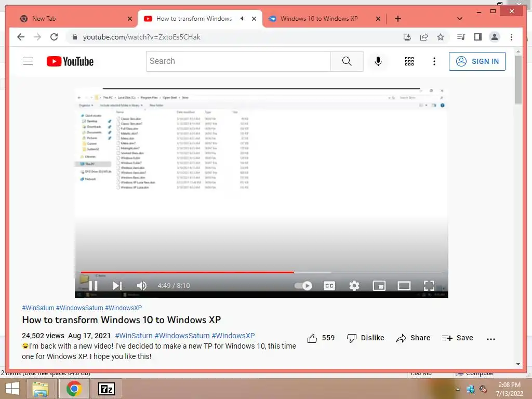Expand the tab search chevron
This screenshot has height=399, width=532.
coord(460,19)
